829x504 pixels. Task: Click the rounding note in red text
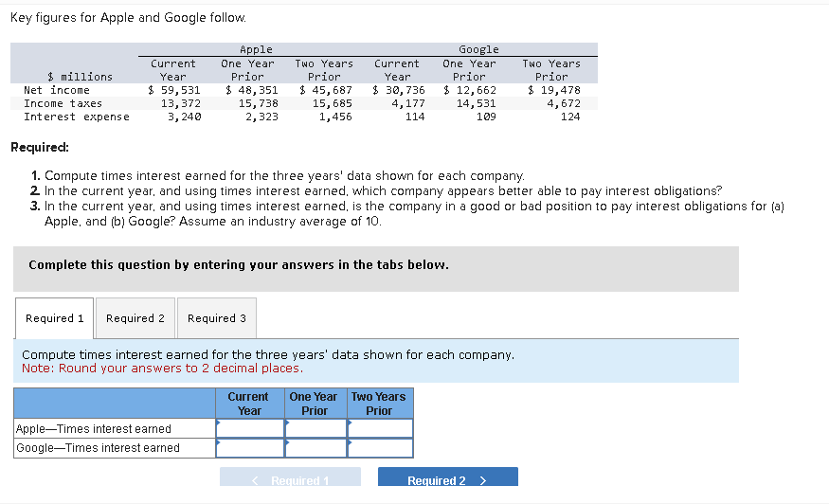[162, 369]
